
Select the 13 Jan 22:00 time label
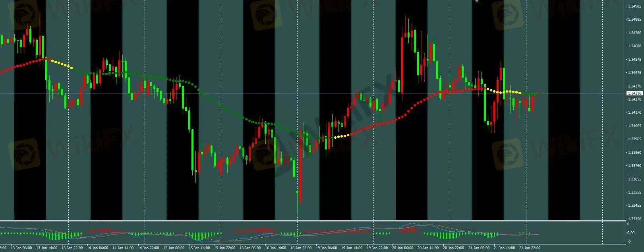[x=72, y=248]
